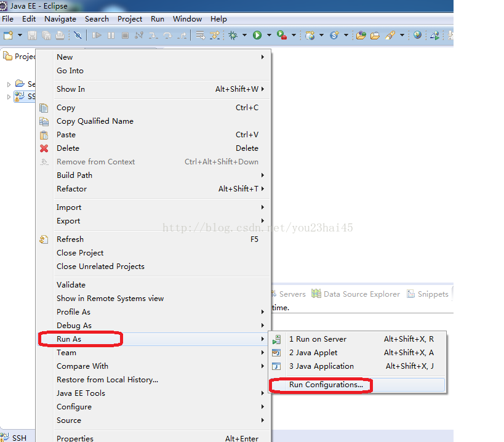
Task: Open the New wizard dropdown arrow
Action: pos(20,35)
